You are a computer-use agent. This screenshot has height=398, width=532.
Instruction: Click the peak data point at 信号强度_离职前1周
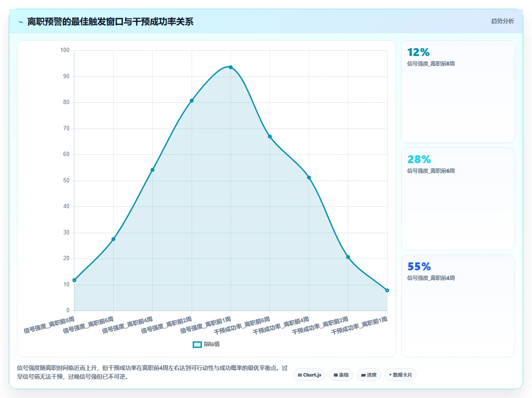coord(231,67)
